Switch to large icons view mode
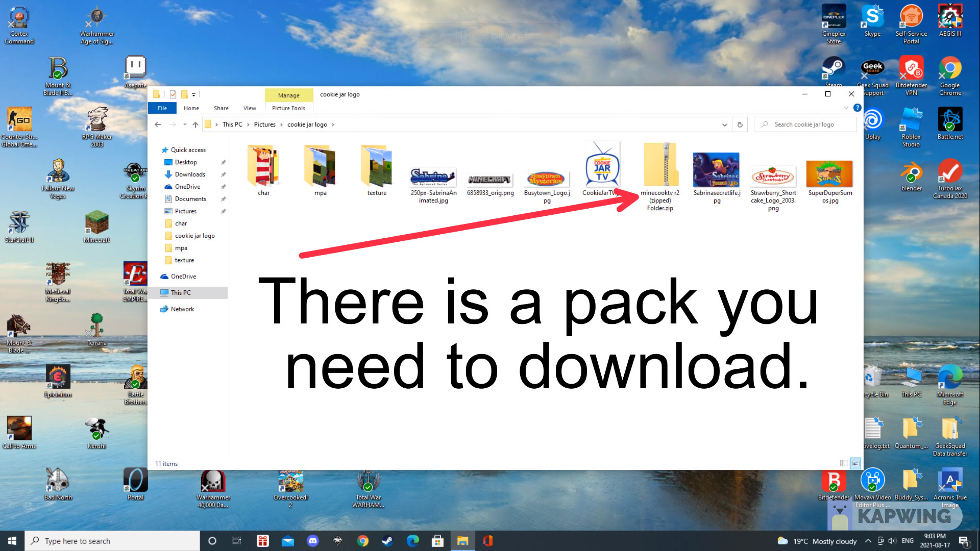This screenshot has width=980, height=551. pyautogui.click(x=855, y=463)
